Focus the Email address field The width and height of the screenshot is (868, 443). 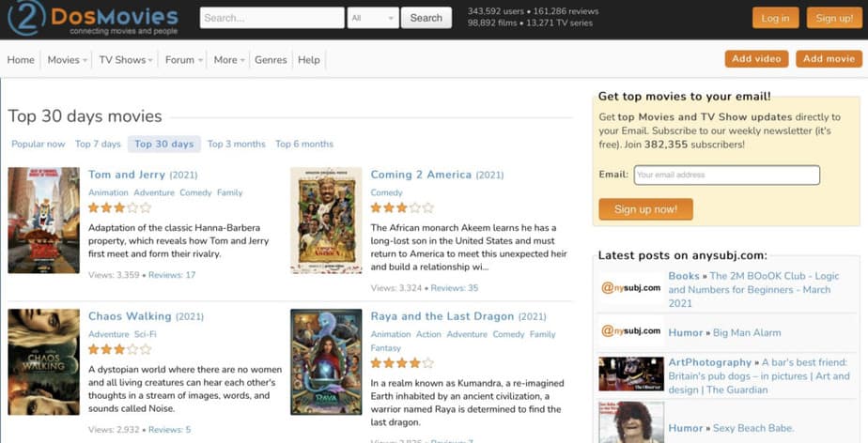pyautogui.click(x=726, y=175)
